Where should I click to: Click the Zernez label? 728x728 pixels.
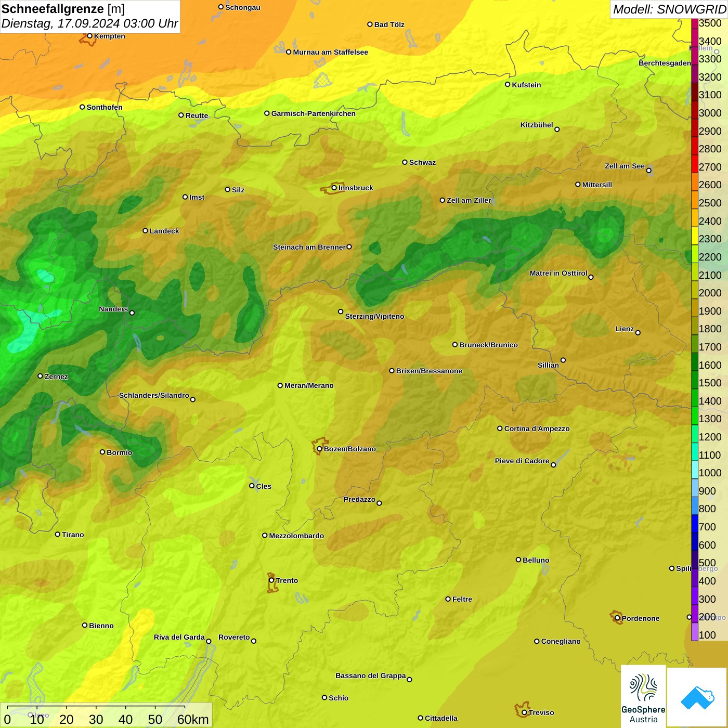56,376
